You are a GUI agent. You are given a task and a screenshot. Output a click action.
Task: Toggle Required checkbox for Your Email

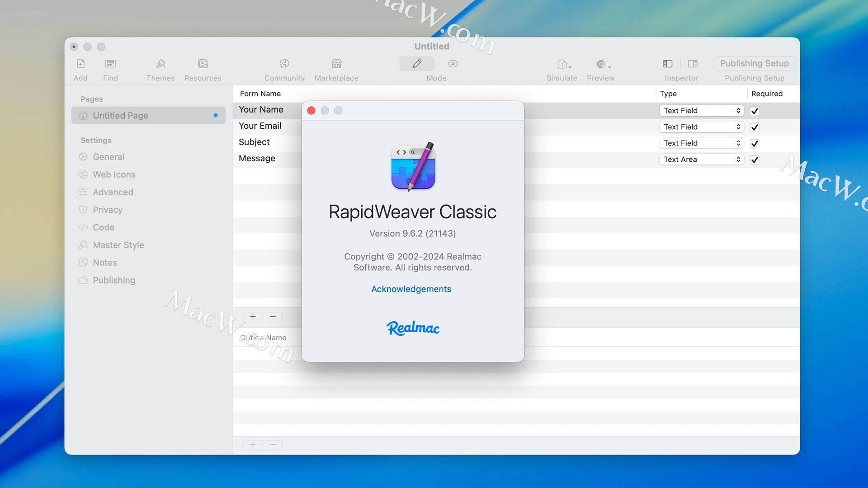755,127
